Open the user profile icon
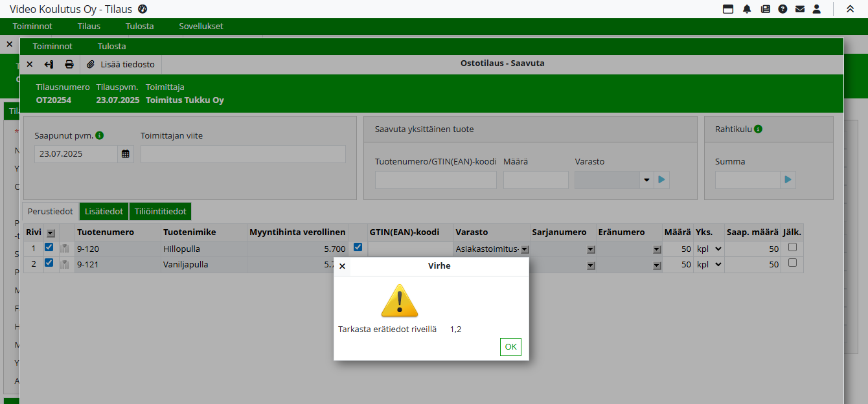868x404 pixels. coord(817,9)
